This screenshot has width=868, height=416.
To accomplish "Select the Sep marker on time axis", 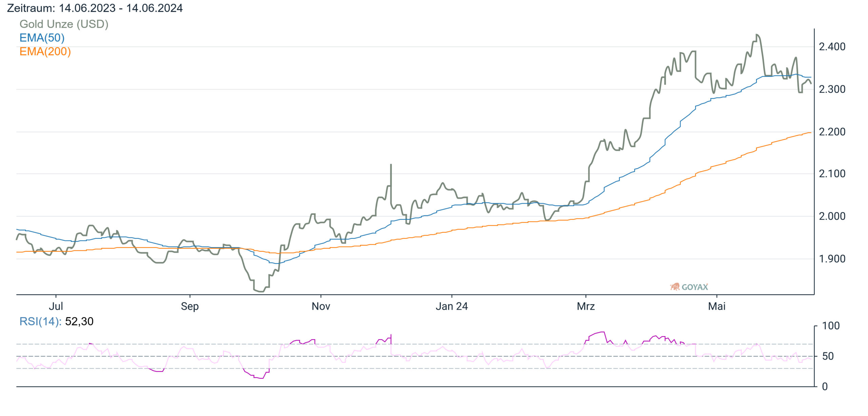I will pos(190,306).
